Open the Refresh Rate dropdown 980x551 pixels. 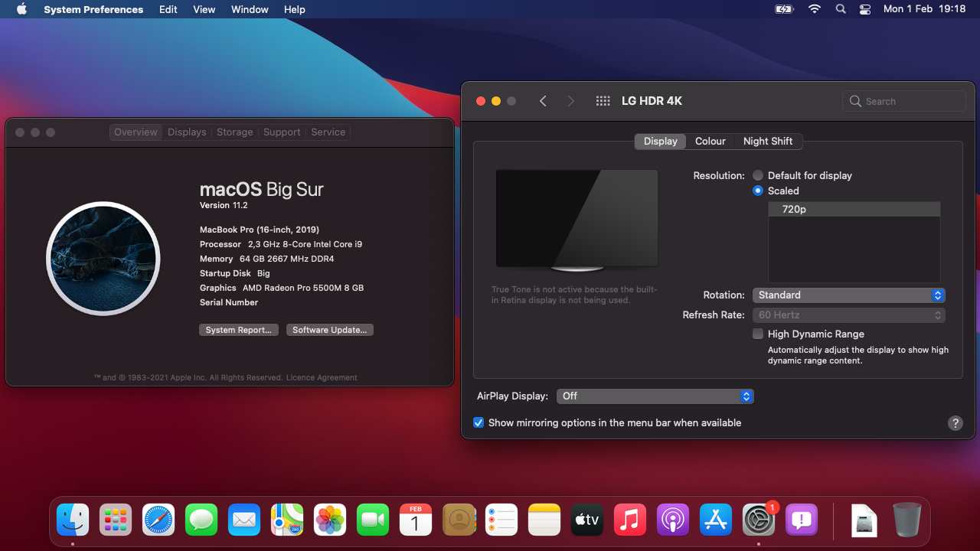(x=848, y=315)
